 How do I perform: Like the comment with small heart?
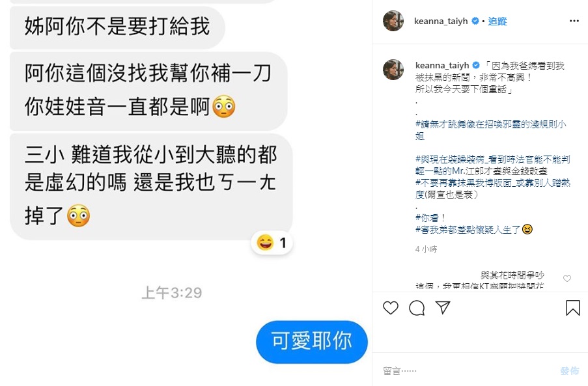tap(567, 279)
